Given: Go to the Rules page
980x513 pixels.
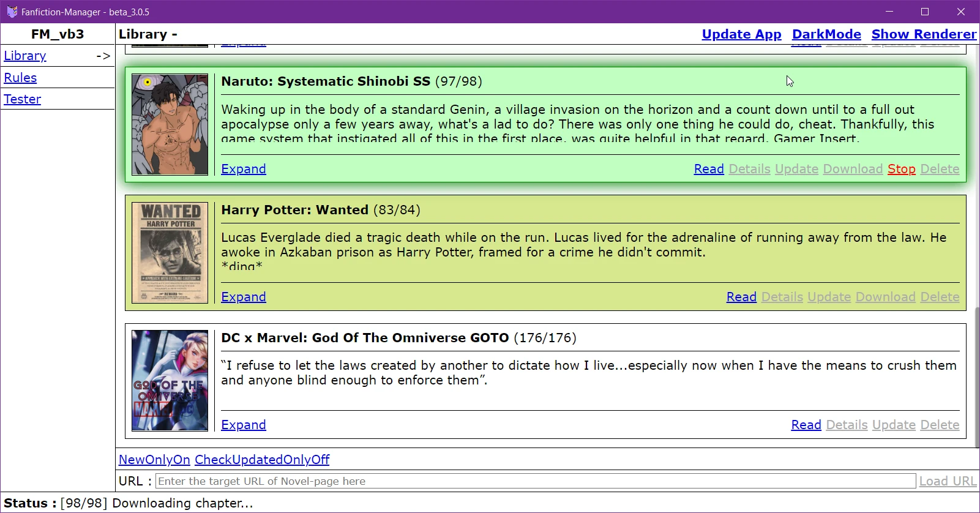Looking at the screenshot, I should [x=20, y=78].
